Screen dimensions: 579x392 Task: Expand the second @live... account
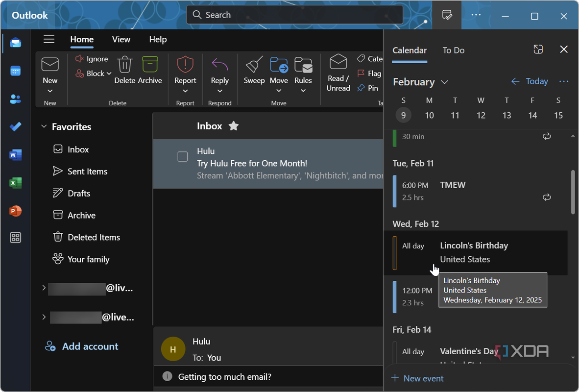point(44,317)
